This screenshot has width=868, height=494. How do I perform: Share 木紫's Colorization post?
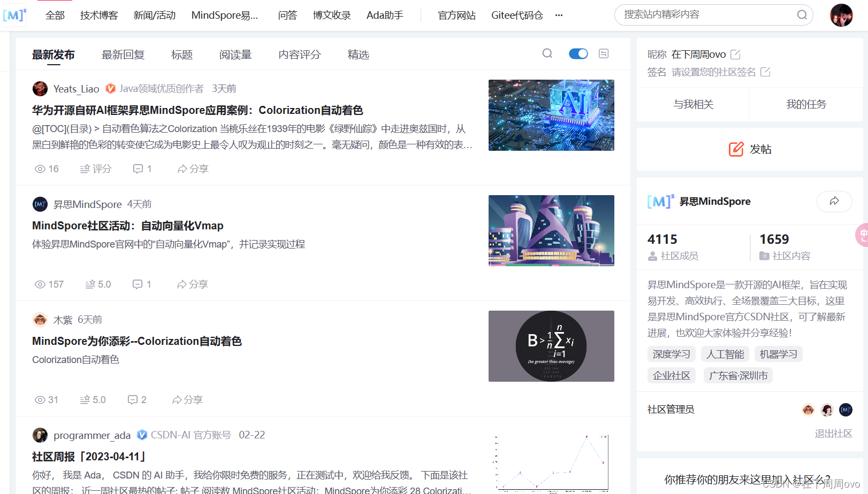(187, 400)
